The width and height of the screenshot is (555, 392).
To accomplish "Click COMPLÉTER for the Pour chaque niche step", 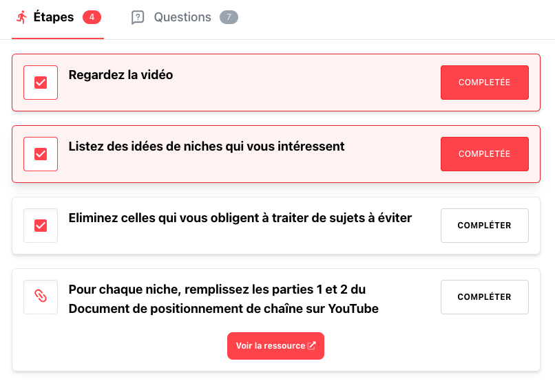I will [484, 297].
